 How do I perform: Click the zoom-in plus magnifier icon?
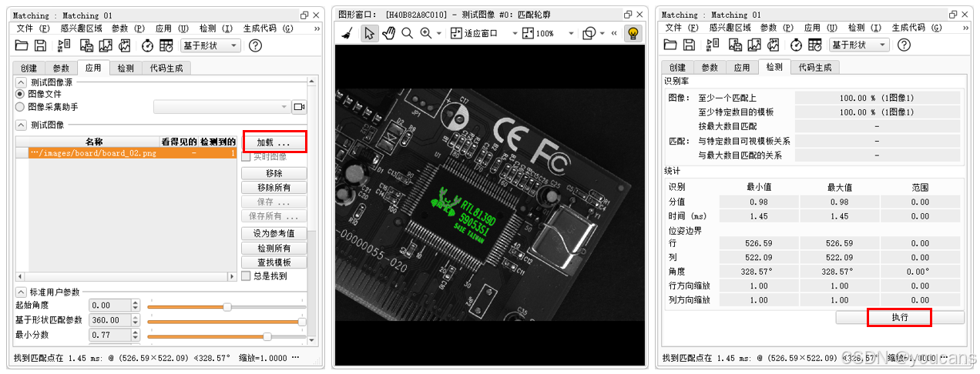coord(425,33)
